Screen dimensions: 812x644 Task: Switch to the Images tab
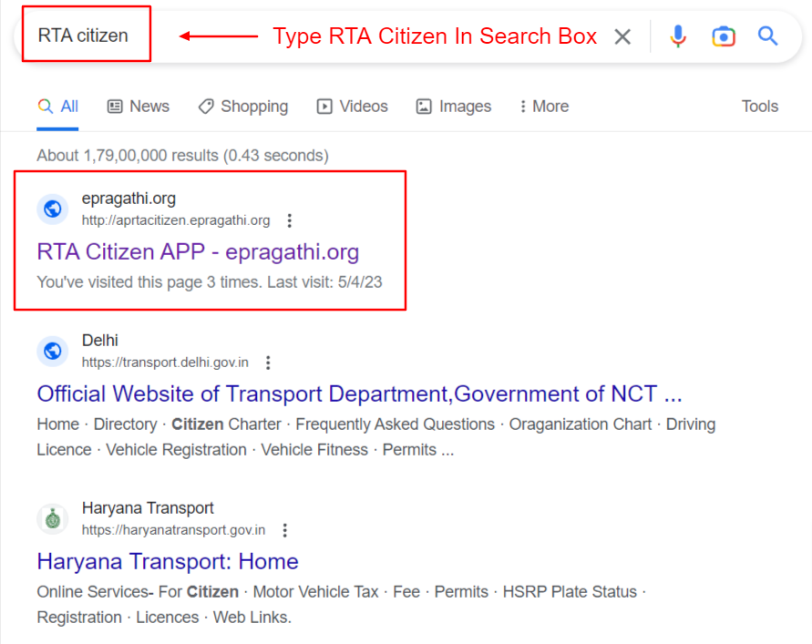pyautogui.click(x=454, y=107)
